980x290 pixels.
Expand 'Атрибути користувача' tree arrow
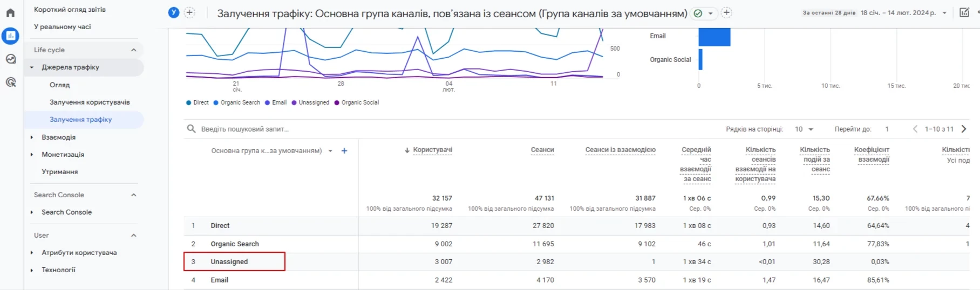(x=32, y=253)
